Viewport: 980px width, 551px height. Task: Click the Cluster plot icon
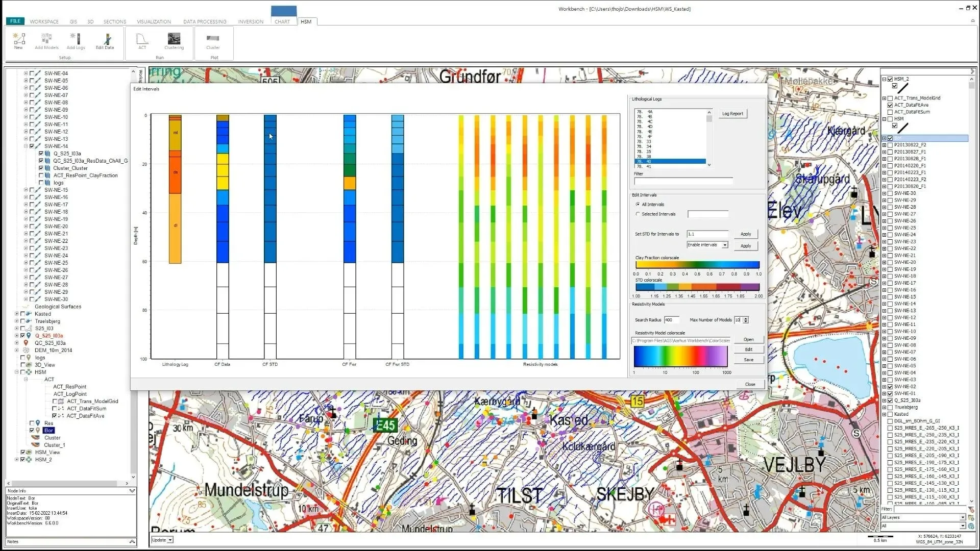click(213, 39)
